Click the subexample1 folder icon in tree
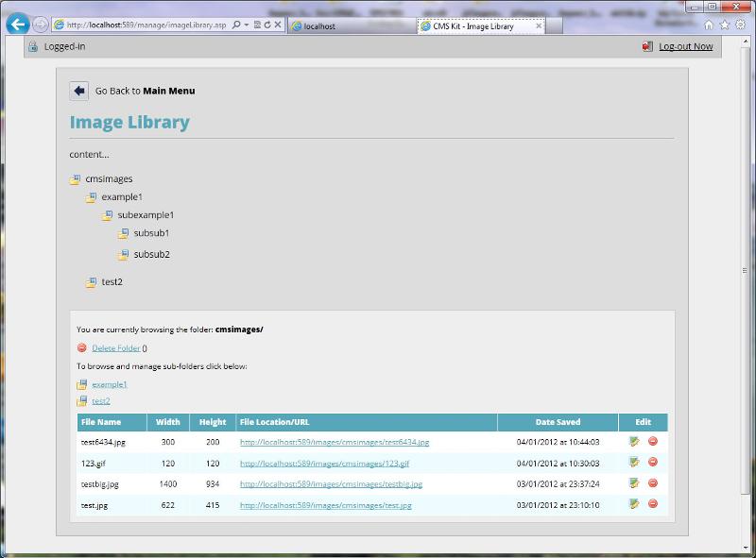The image size is (756, 558). click(x=107, y=215)
